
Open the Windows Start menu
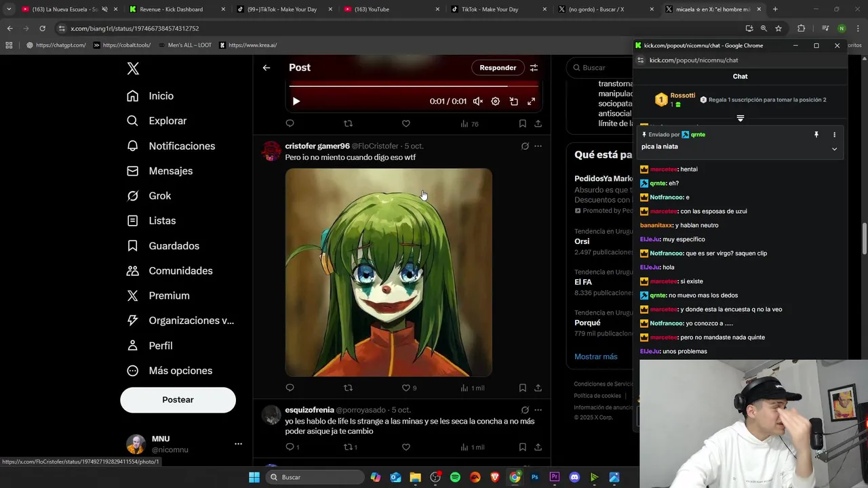coord(254,477)
